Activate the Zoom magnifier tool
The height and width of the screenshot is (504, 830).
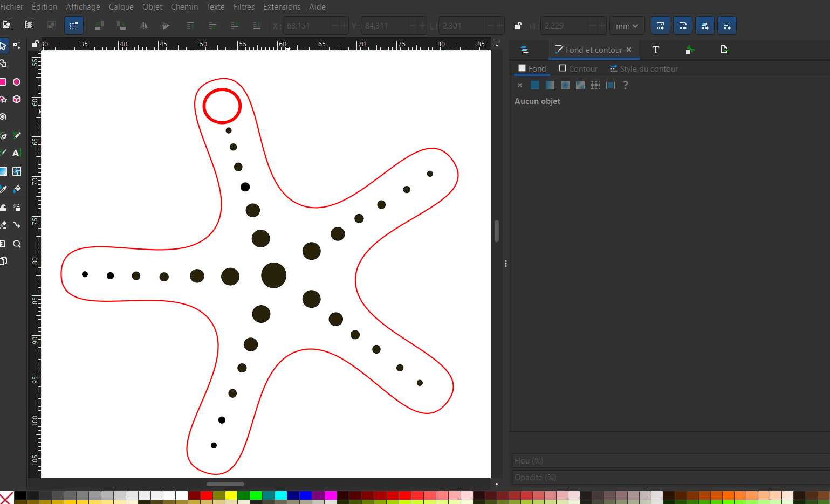[x=17, y=244]
